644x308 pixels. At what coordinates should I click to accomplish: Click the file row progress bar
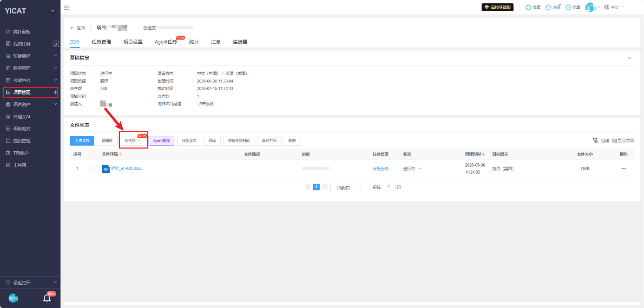point(315,168)
